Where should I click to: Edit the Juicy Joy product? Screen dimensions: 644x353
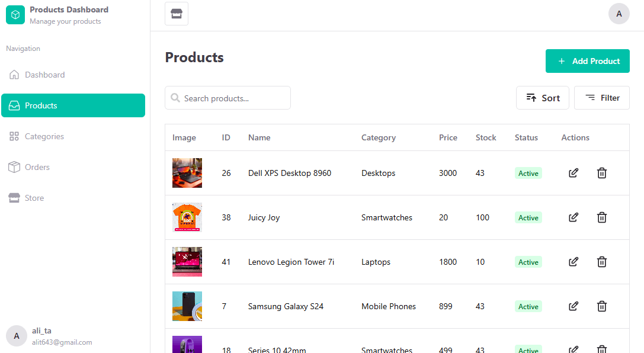point(573,217)
